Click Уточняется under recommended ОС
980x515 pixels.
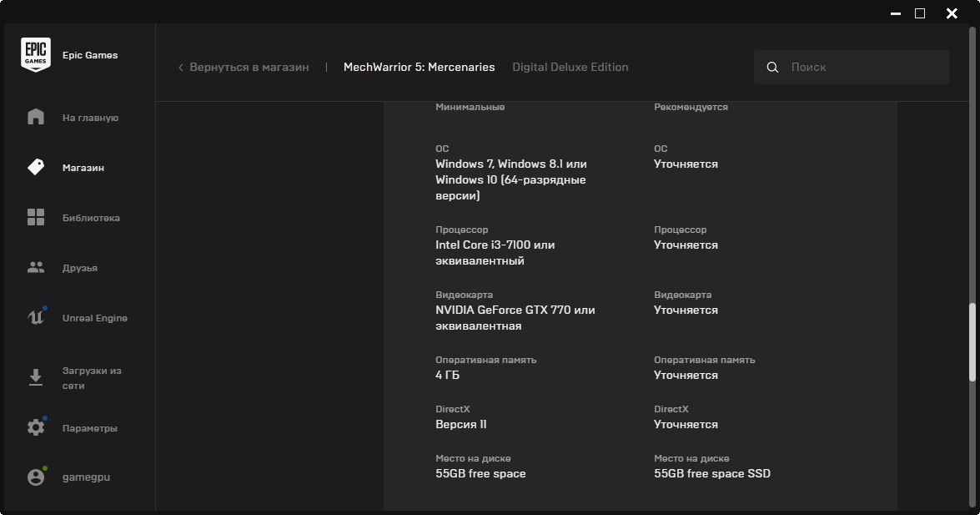tap(686, 164)
